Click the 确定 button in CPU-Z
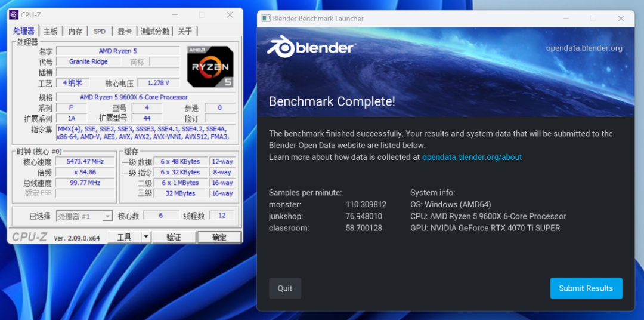This screenshot has width=644, height=320. (219, 238)
